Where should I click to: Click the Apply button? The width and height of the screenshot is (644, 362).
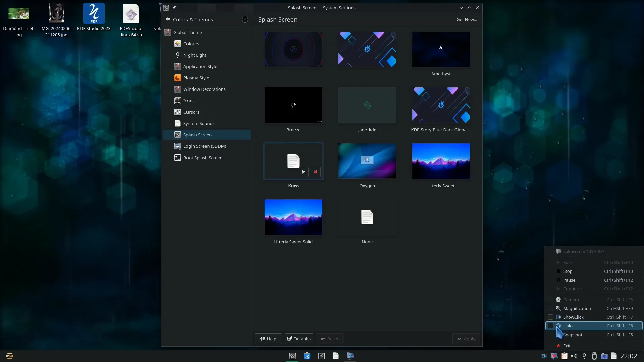(x=466, y=339)
